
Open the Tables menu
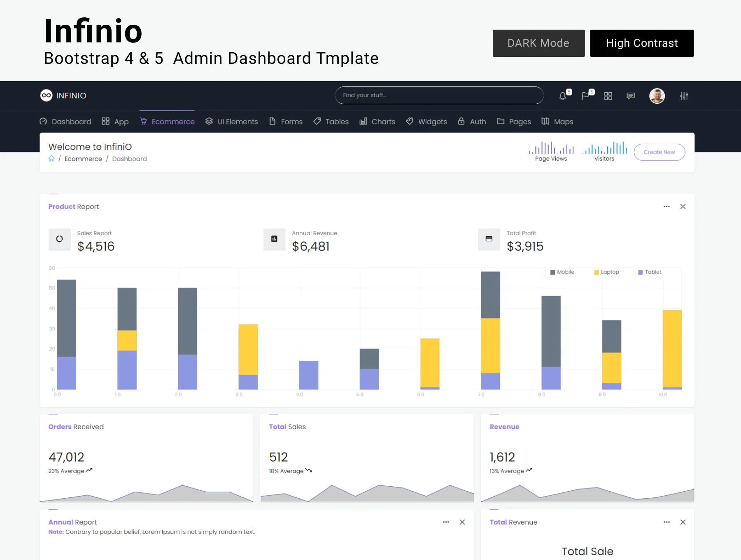tap(331, 121)
